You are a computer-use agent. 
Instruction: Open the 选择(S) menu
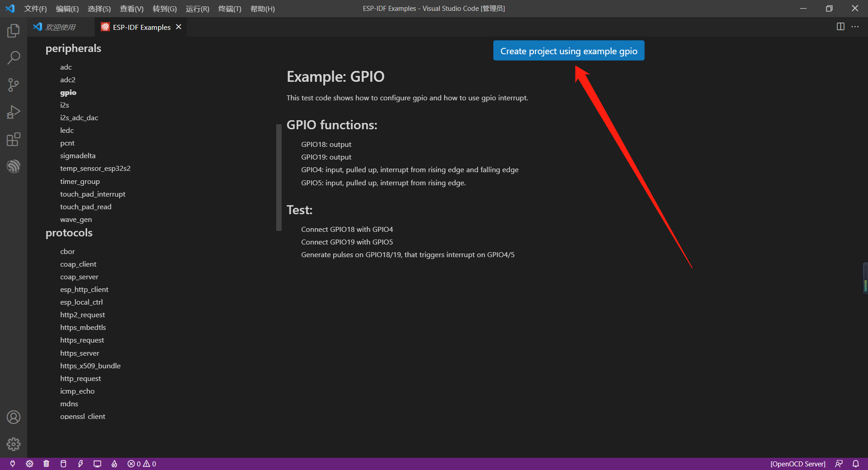coord(99,9)
